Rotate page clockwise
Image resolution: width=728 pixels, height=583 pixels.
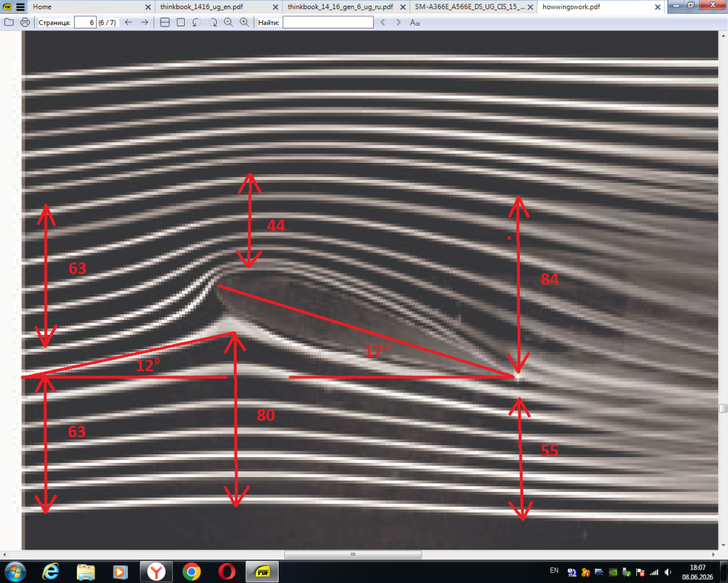point(213,22)
